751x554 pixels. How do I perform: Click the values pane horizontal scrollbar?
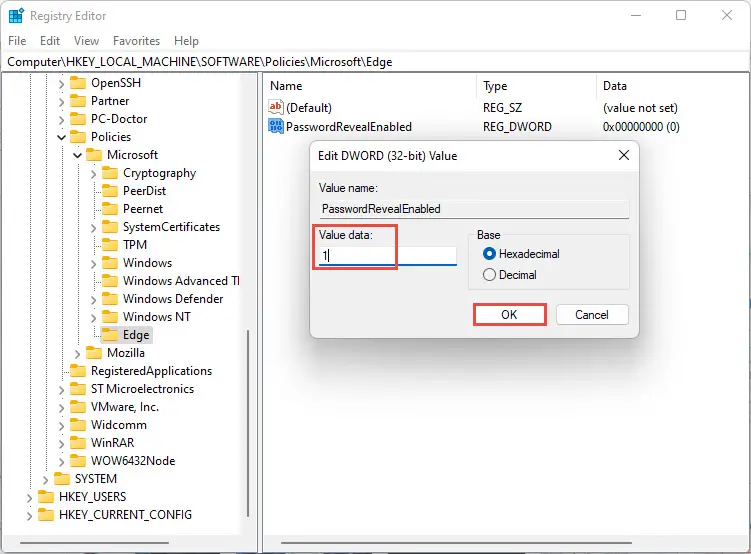click(x=456, y=543)
